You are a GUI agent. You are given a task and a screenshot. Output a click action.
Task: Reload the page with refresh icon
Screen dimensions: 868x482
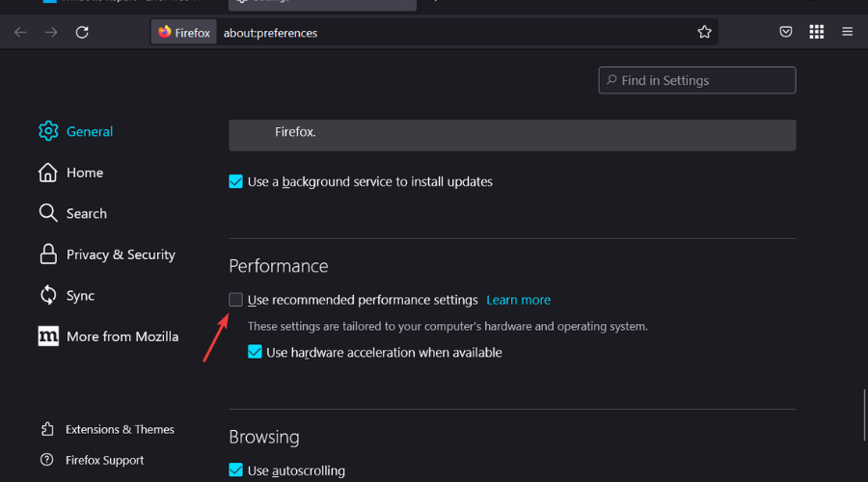point(82,32)
